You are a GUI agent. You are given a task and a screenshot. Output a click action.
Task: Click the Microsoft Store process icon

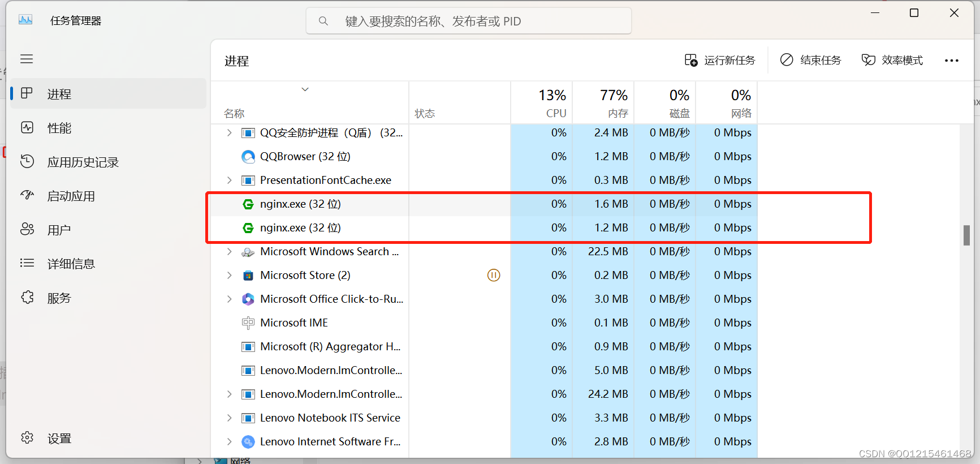point(248,275)
